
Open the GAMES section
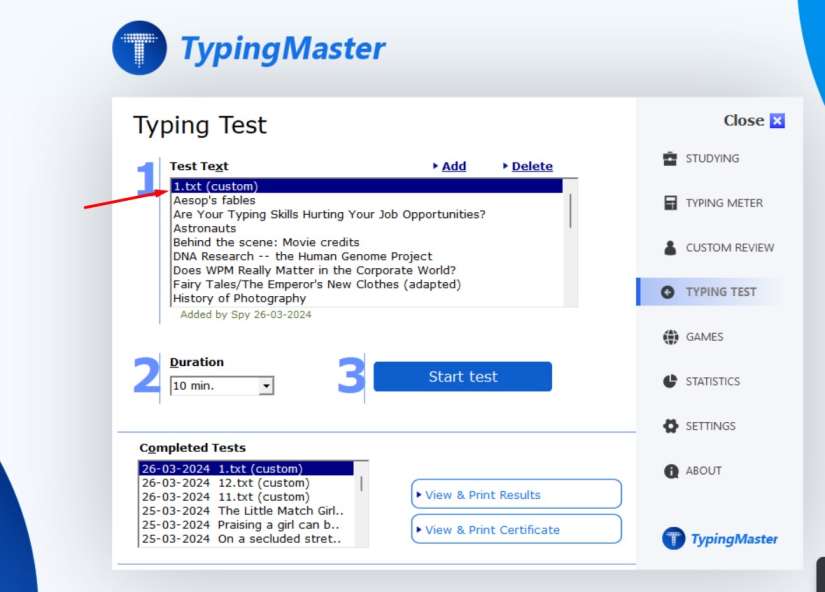click(x=704, y=337)
